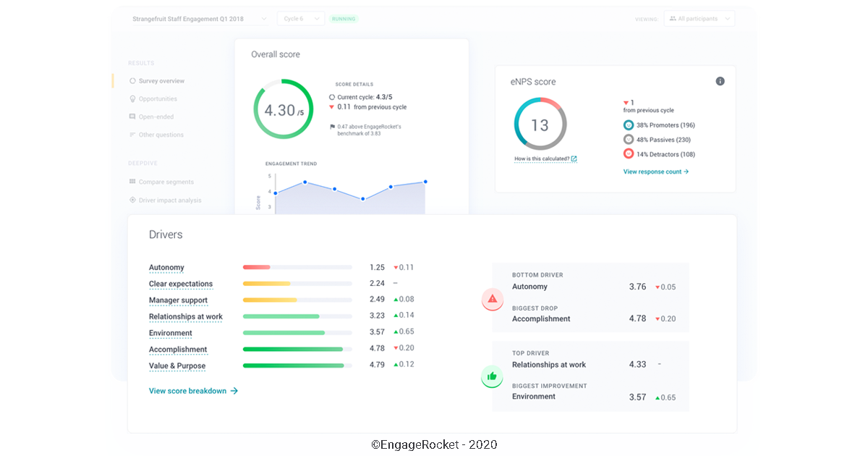This screenshot has width=868, height=456.
Task: Open the Relationships at work driver link
Action: click(x=185, y=316)
